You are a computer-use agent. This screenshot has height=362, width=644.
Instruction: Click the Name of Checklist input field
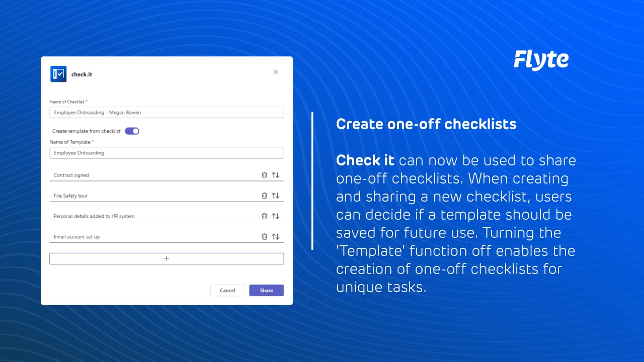(x=166, y=112)
